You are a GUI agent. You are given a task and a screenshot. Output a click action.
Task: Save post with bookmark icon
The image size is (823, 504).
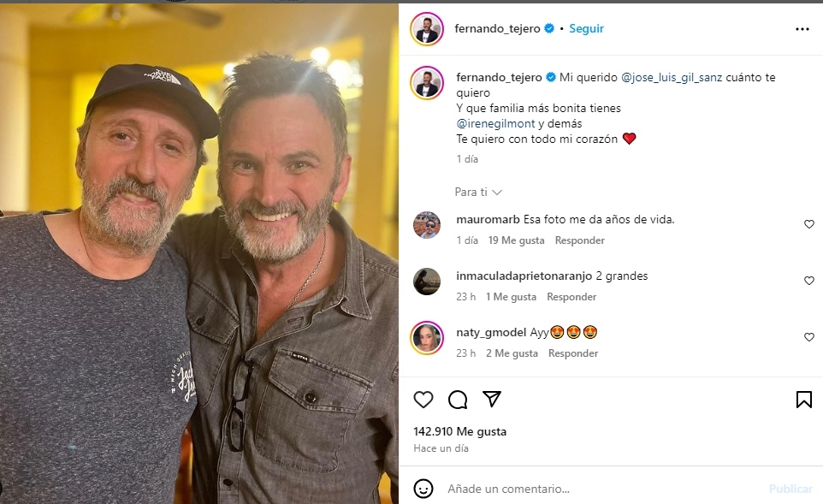[803, 400]
